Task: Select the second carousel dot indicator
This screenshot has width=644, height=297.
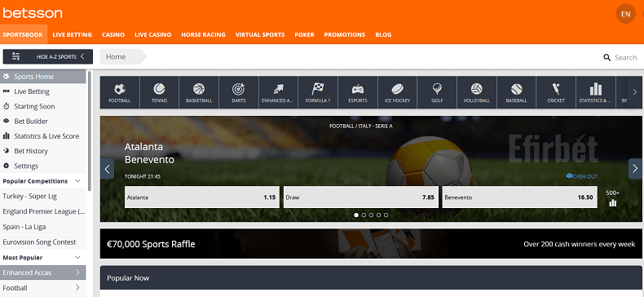Action: click(364, 215)
